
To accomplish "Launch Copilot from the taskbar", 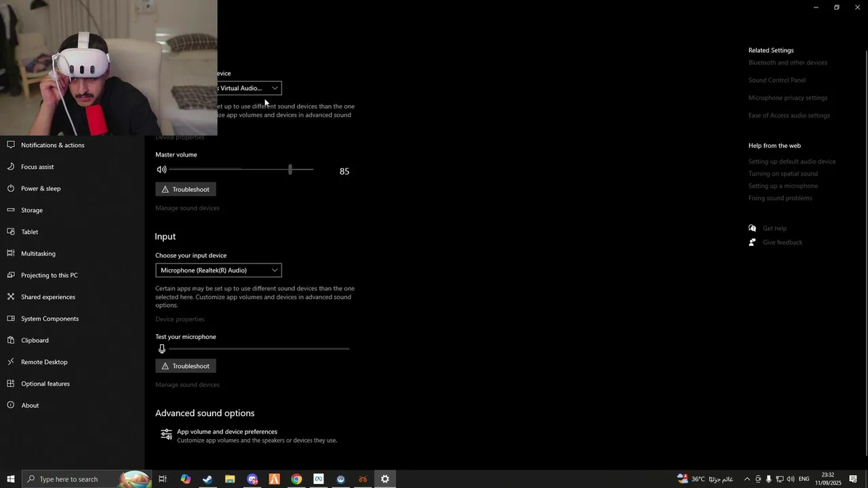I will [185, 479].
